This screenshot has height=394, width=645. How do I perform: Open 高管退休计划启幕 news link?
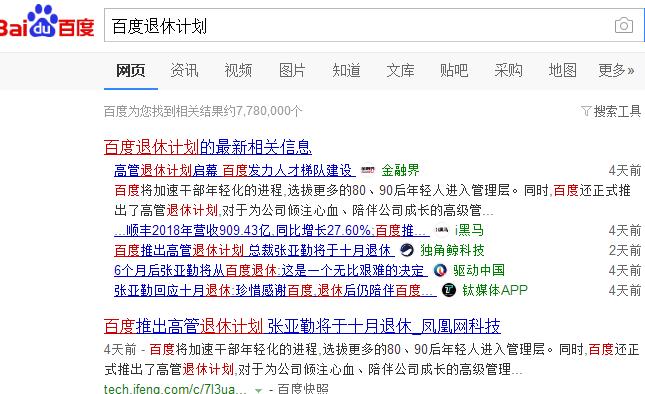point(235,170)
